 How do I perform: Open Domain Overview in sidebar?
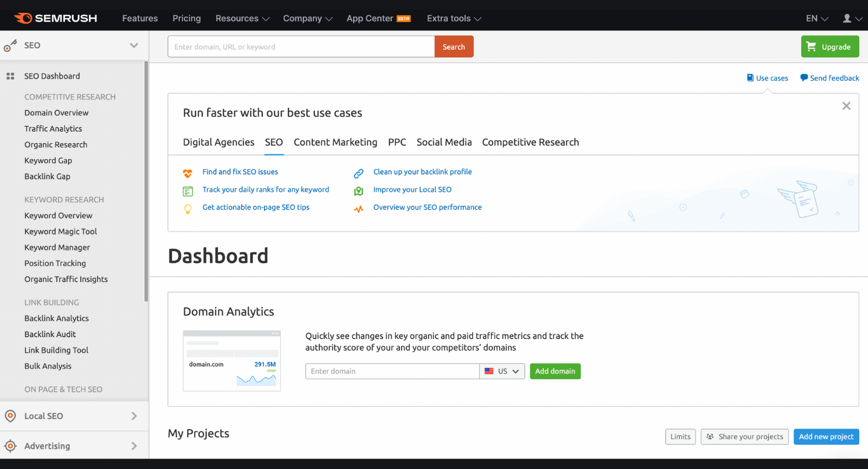coord(56,113)
